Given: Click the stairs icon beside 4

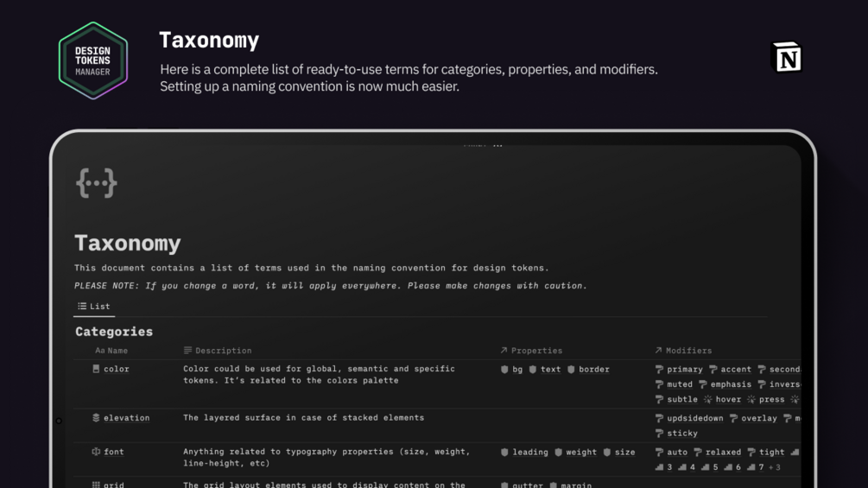Looking at the screenshot, I should point(682,467).
